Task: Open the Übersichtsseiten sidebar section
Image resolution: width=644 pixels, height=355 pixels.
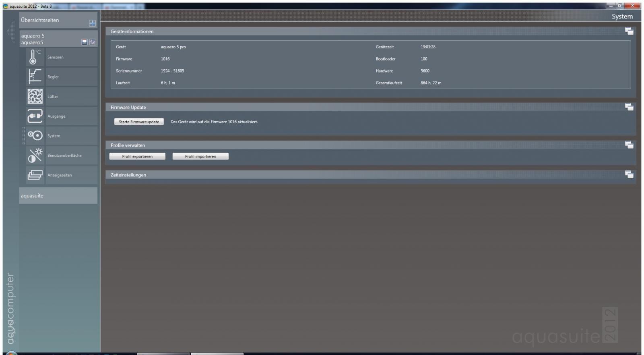Action: [x=58, y=20]
